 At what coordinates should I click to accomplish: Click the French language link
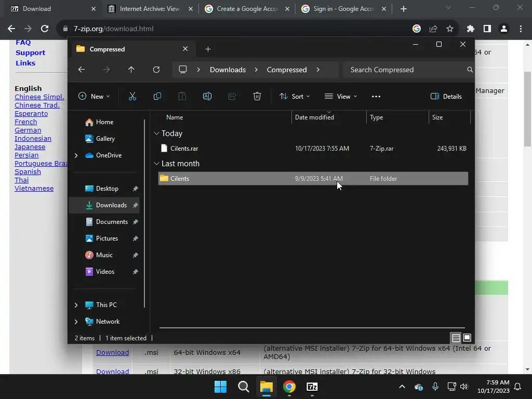[x=26, y=122]
